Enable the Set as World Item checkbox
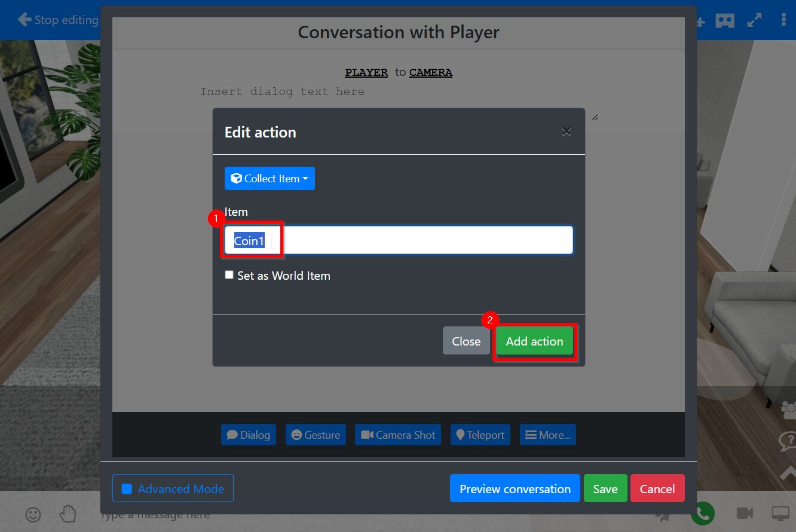 (x=229, y=275)
